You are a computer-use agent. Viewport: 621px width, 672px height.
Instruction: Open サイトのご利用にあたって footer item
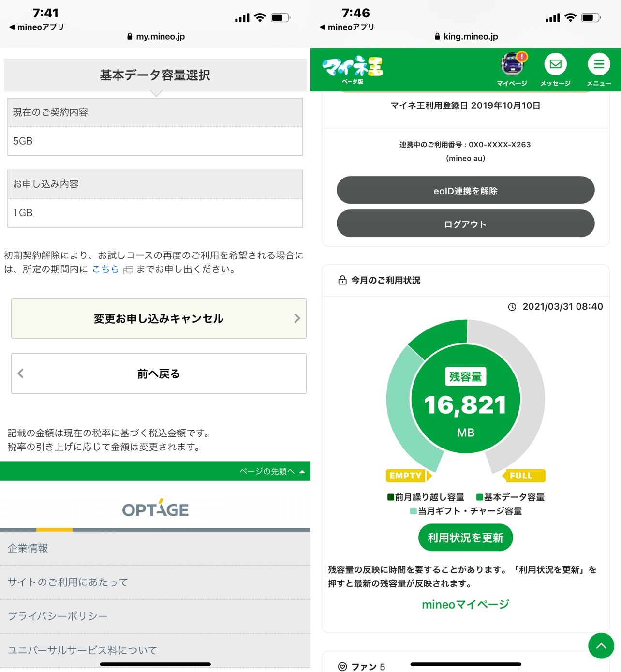[x=155, y=582]
